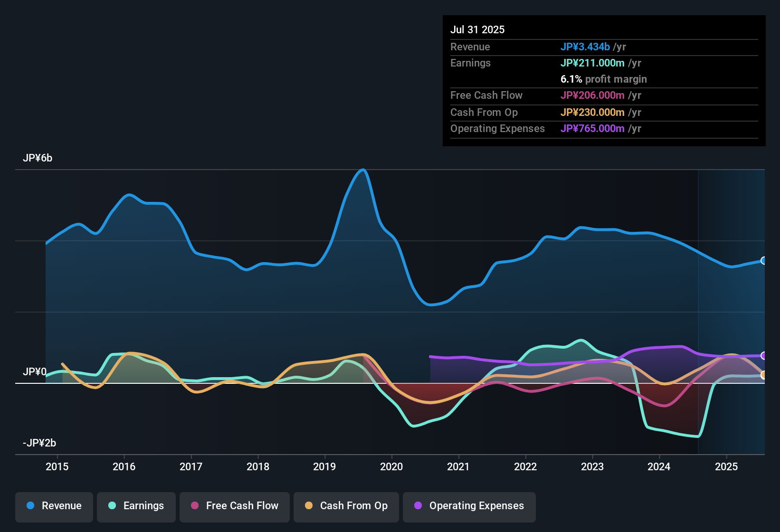Toggle the Earnings series off
780x532 pixels.
click(136, 506)
